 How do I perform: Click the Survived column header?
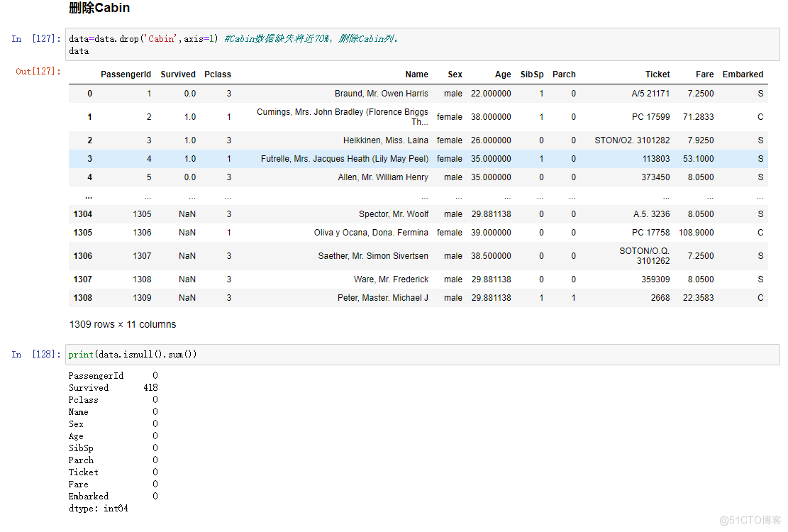tap(178, 74)
